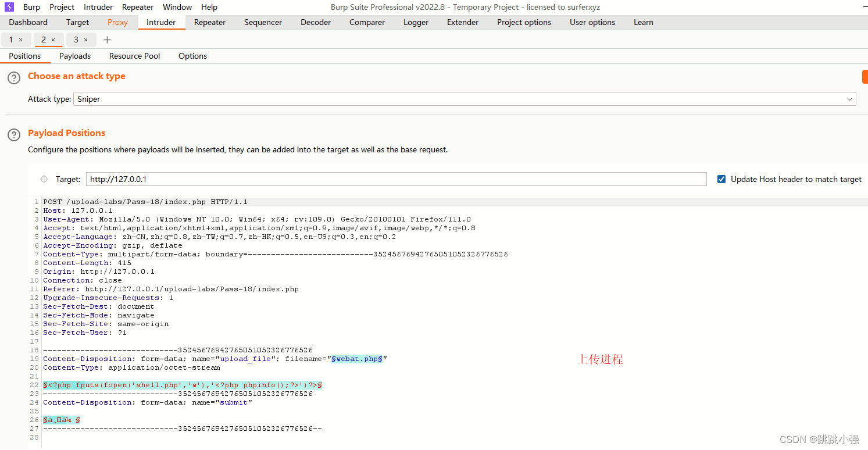The width and height of the screenshot is (868, 450).
Task: Switch to the Proxy tab
Action: click(117, 22)
